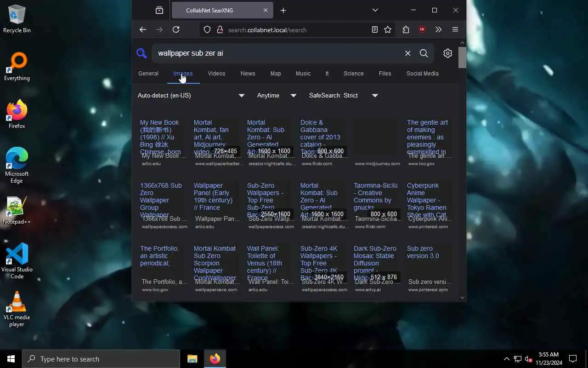This screenshot has height=368, width=588.
Task: Select the Images category tab
Action: point(183,74)
